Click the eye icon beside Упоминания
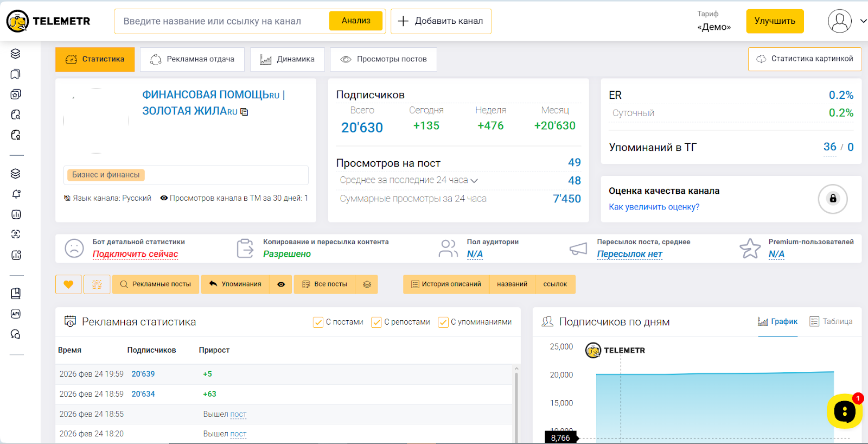This screenshot has width=868, height=444. click(281, 284)
